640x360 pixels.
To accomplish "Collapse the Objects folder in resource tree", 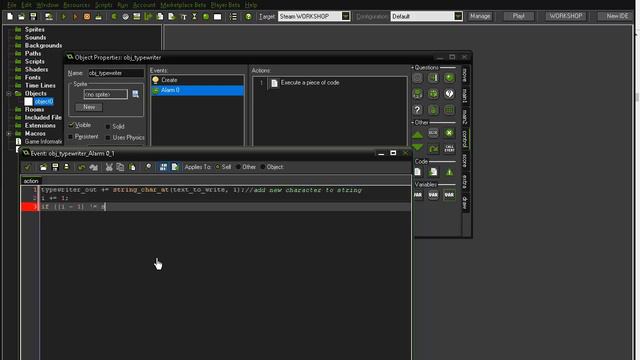I will (x=9, y=93).
